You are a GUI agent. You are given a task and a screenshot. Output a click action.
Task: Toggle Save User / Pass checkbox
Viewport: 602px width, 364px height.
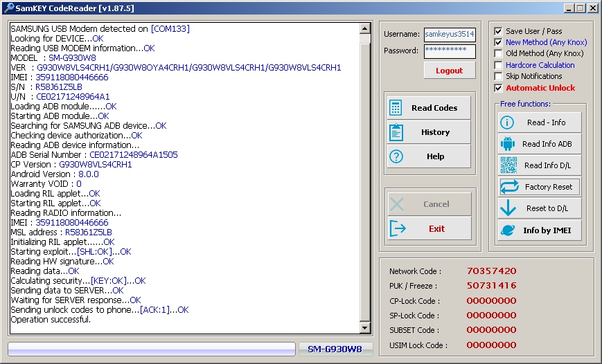pyautogui.click(x=498, y=31)
